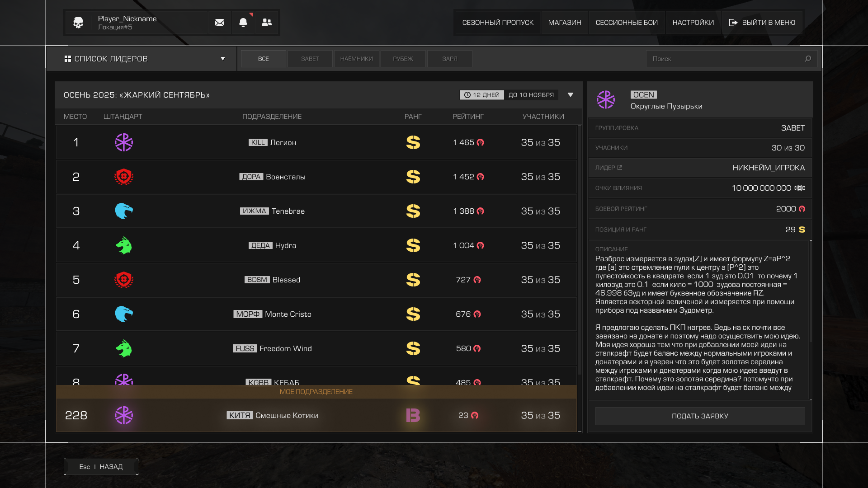Click the leaderboard list scrollbar
The height and width of the screenshot is (488, 868).
click(x=580, y=251)
